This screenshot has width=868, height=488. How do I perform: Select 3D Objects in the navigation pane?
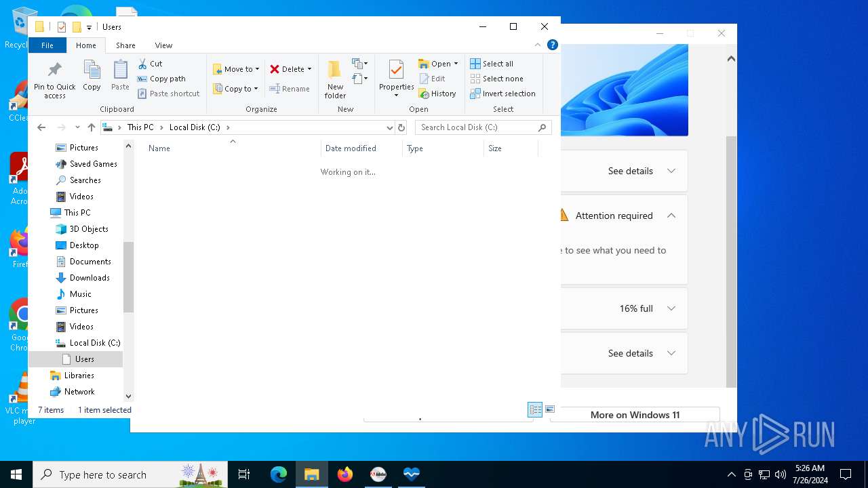click(89, 229)
